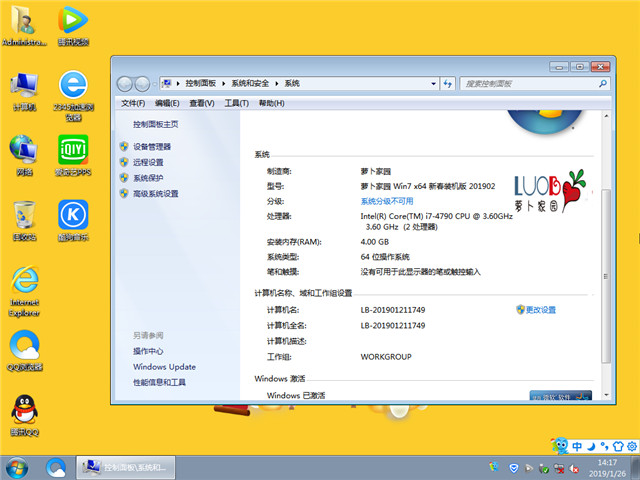Viewport: 640px width, 480px height.
Task: Click the 中 Chinese input mode toggle
Action: coord(577,446)
